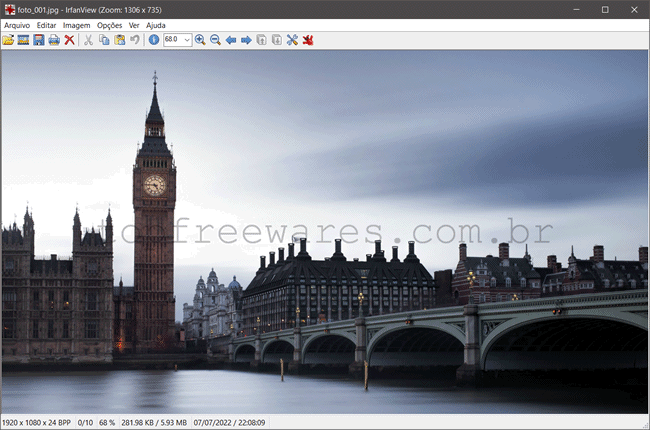Open the Arquivo menu
This screenshot has height=430, width=650.
(x=16, y=25)
